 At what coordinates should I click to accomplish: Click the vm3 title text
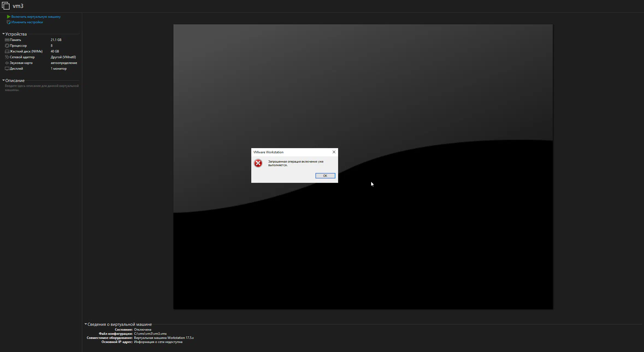(x=18, y=6)
